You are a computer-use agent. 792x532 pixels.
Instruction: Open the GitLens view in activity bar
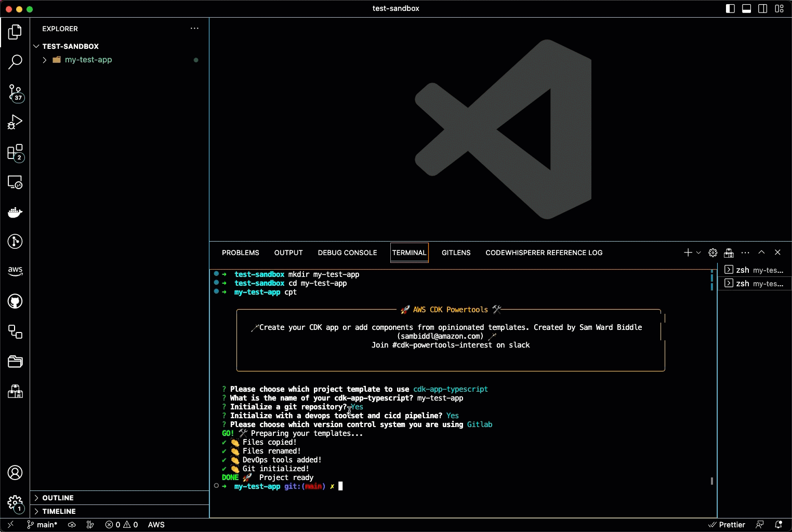point(15,242)
